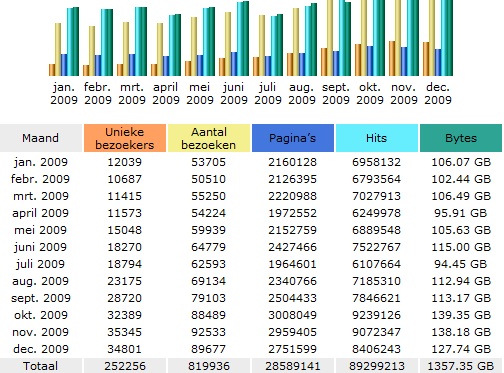Screen dimensions: 504x373
Task: Select bytes value 106.07 GB
Action: click(461, 162)
